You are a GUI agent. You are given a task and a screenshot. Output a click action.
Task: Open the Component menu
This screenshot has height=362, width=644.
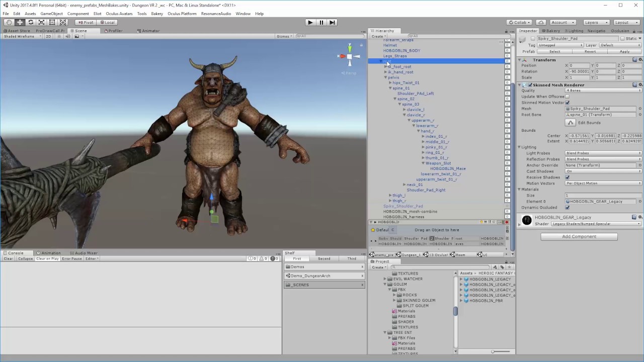click(x=78, y=14)
